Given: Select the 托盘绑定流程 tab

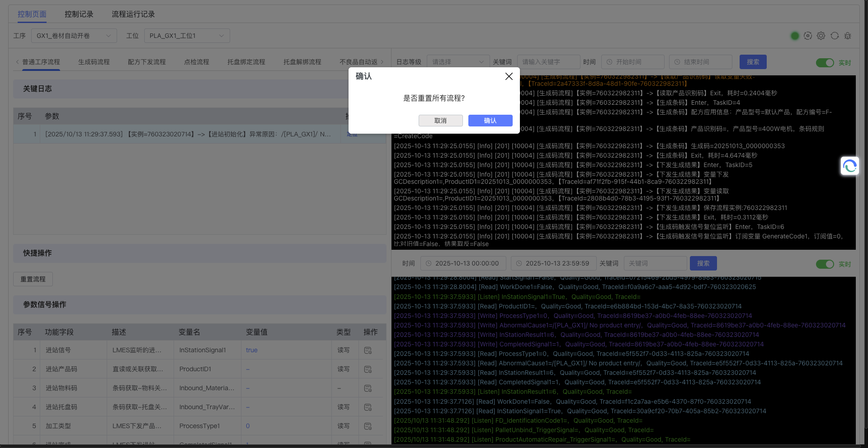Looking at the screenshot, I should coord(246,62).
